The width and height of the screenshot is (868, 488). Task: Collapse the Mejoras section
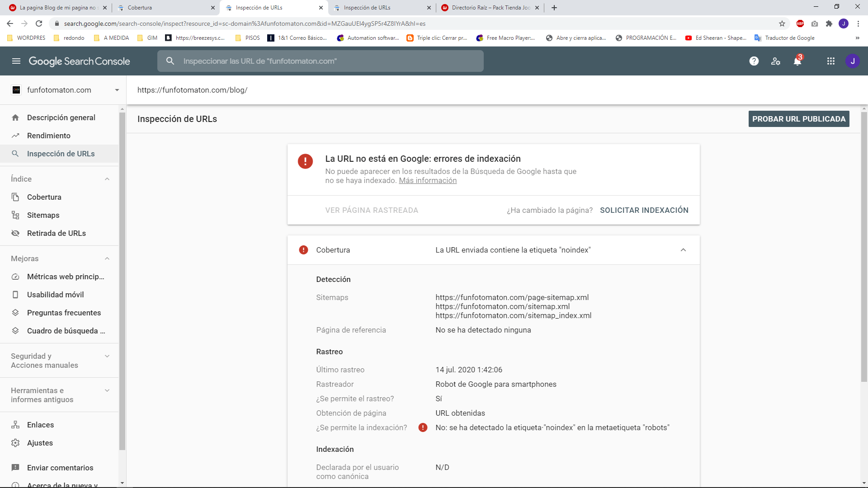click(x=107, y=258)
